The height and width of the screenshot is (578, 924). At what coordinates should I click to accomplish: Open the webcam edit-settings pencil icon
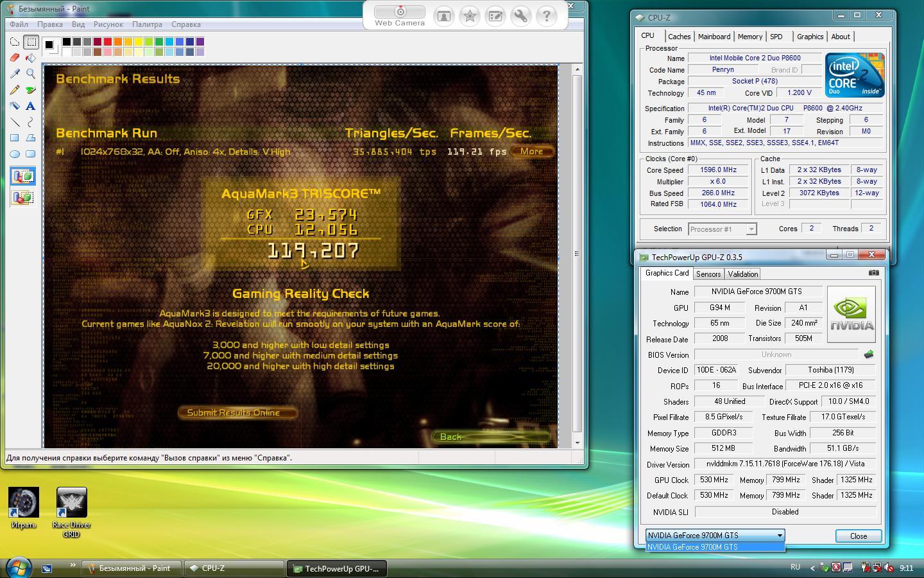tap(495, 16)
